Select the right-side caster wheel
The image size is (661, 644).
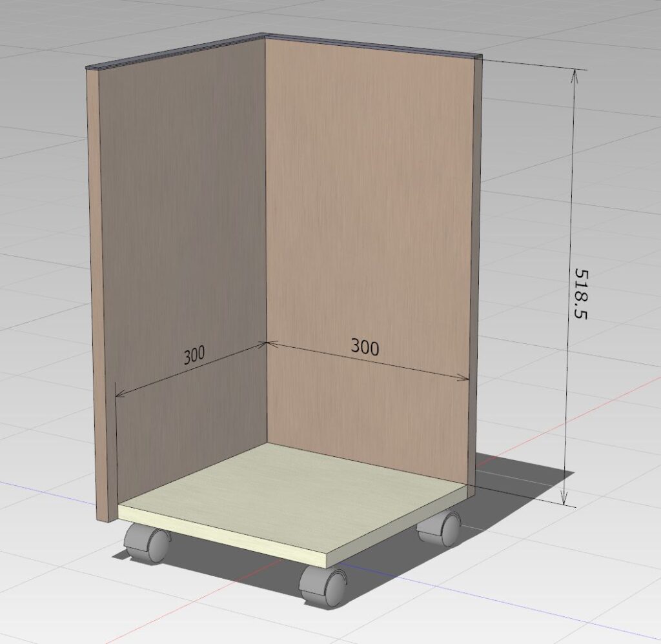click(441, 529)
